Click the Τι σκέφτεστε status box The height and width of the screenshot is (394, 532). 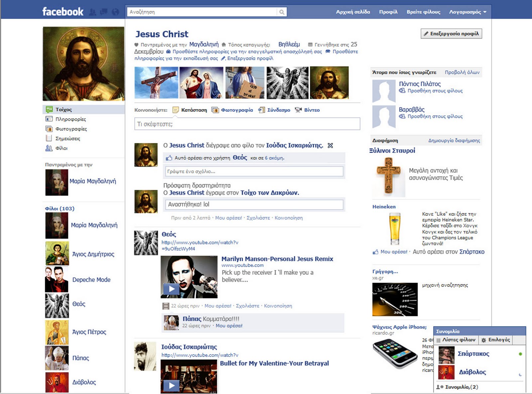pos(247,124)
